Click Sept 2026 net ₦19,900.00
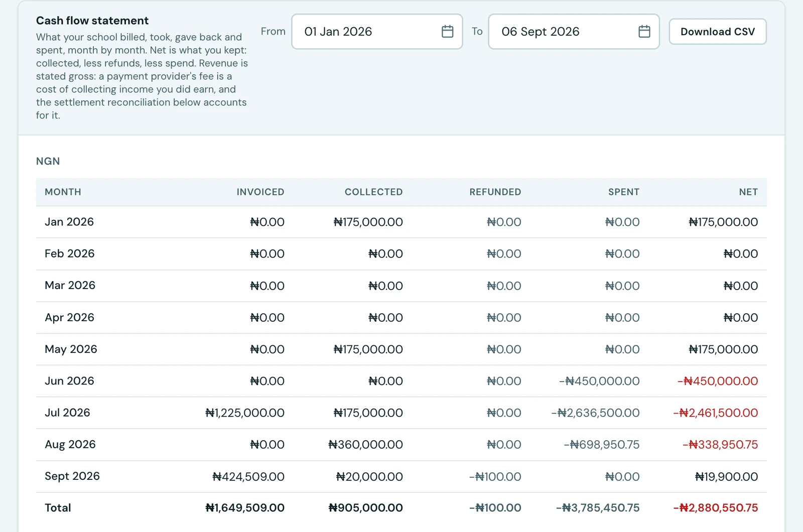This screenshot has height=532, width=803. (726, 476)
